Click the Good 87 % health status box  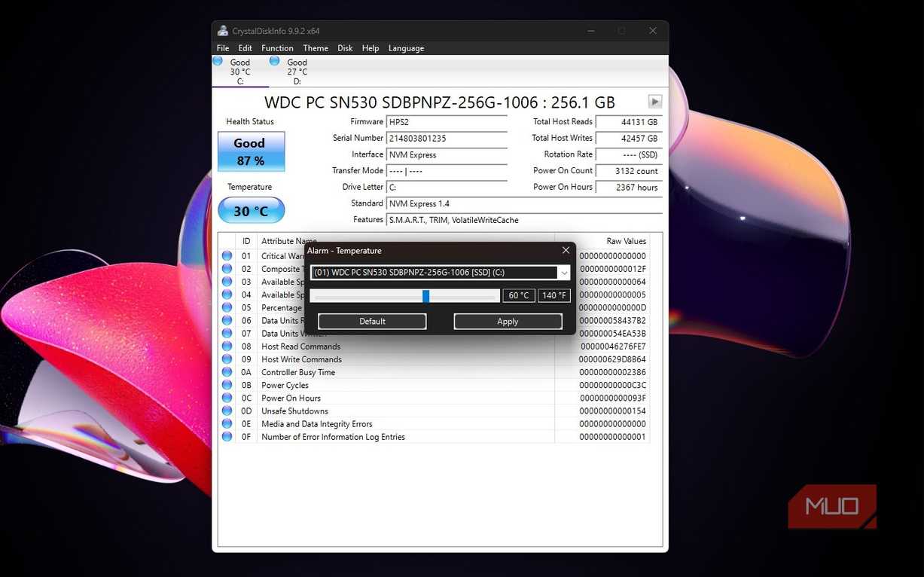pos(252,151)
